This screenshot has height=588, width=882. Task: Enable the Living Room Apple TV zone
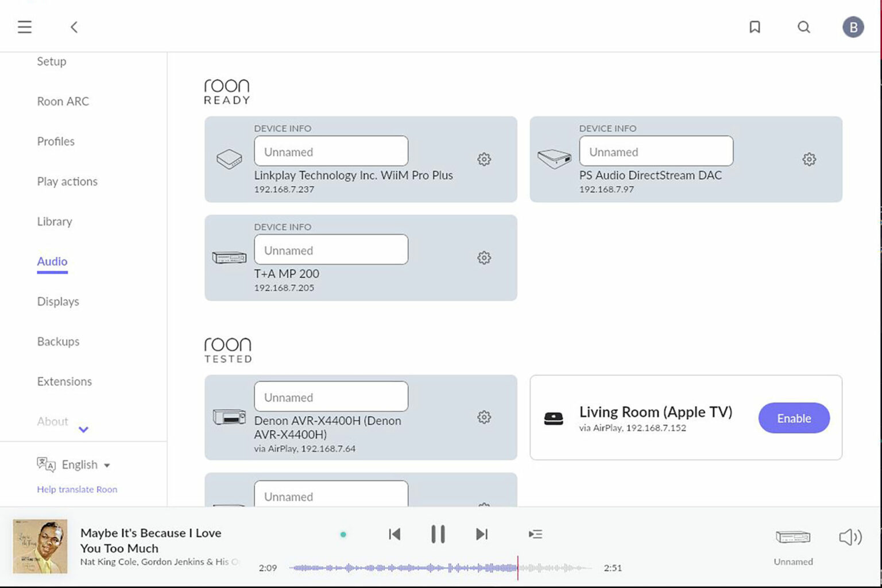pos(794,418)
